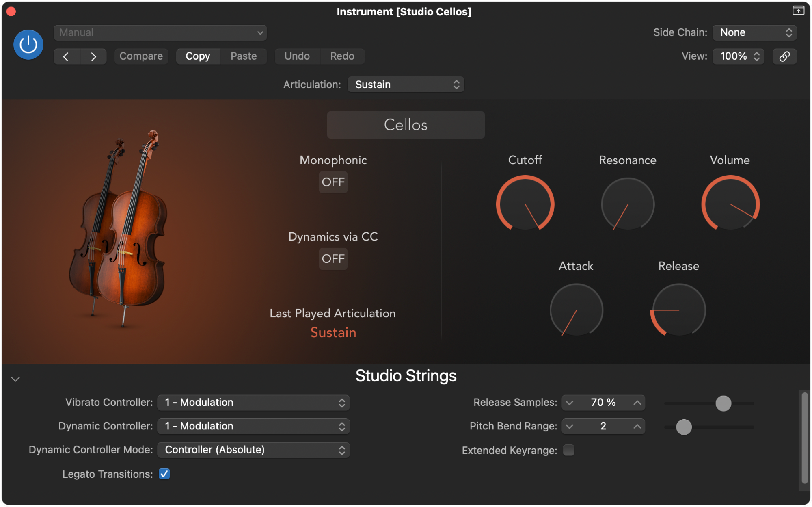
Task: Open the View 100% dropdown
Action: click(x=739, y=56)
